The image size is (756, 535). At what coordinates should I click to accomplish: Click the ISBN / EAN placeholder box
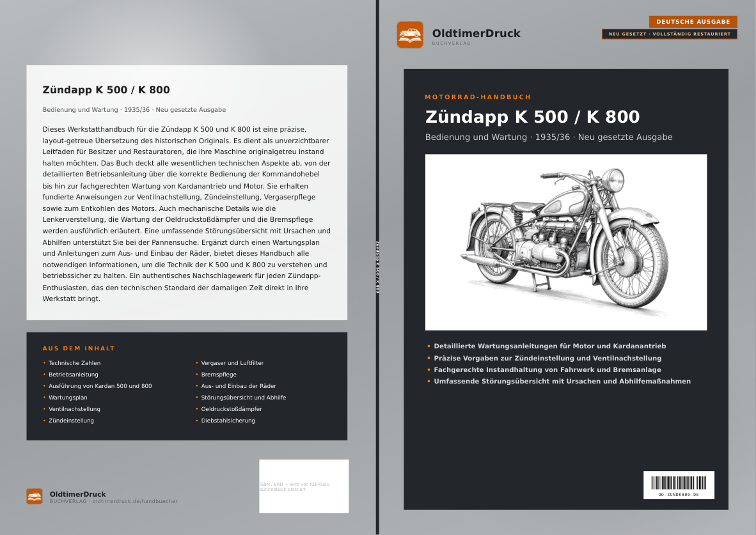coord(304,486)
